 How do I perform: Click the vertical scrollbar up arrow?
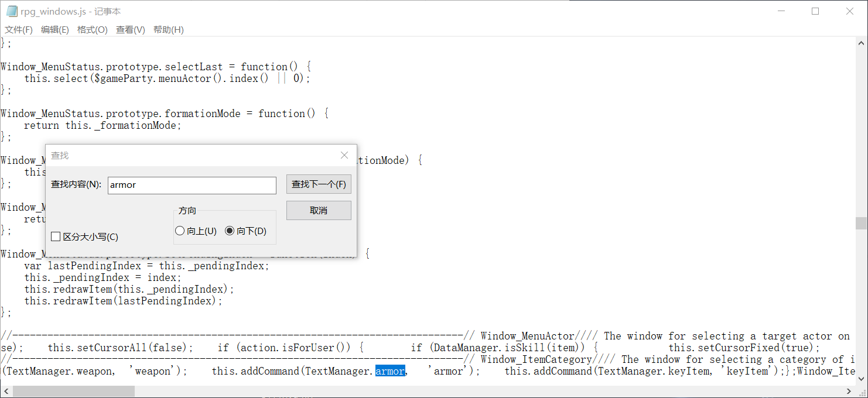tap(861, 42)
